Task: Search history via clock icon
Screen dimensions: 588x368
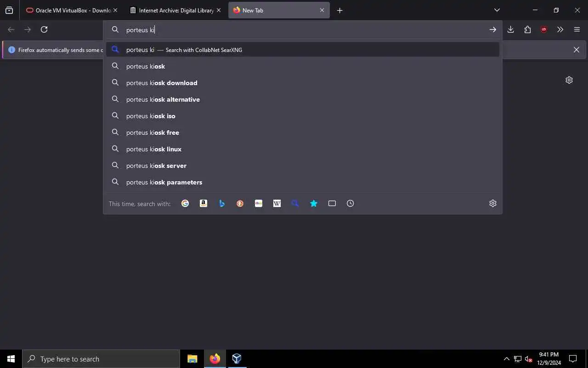Action: [x=351, y=203]
